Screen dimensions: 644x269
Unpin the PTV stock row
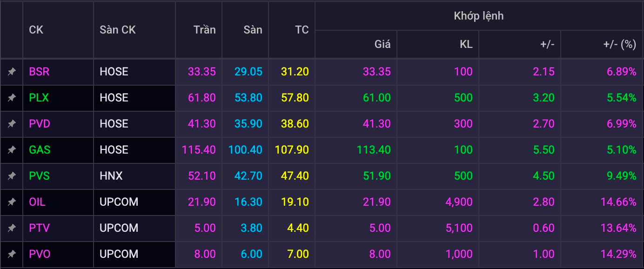point(12,228)
